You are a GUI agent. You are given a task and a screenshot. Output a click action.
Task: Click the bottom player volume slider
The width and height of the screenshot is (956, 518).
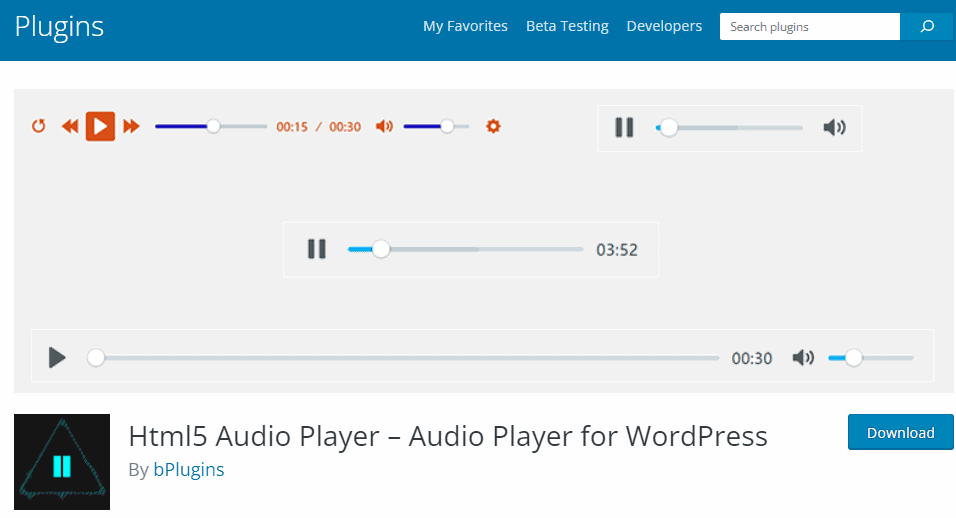(871, 358)
